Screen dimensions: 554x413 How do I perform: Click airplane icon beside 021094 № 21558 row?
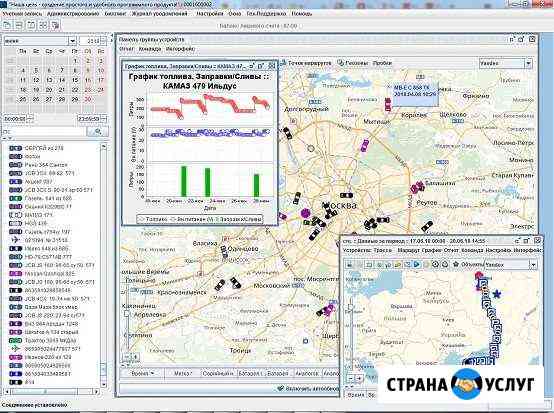click(15, 240)
